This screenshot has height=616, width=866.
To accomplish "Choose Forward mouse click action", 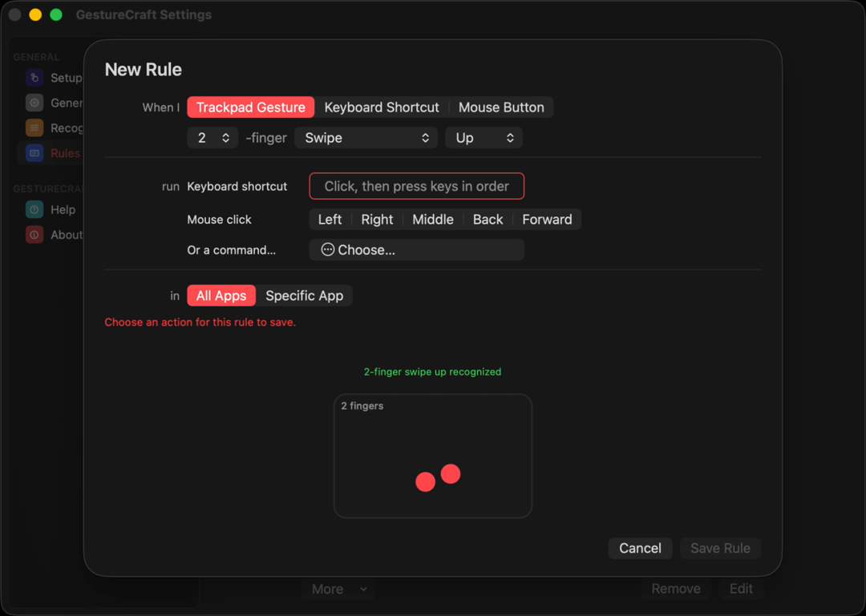I will (x=548, y=219).
